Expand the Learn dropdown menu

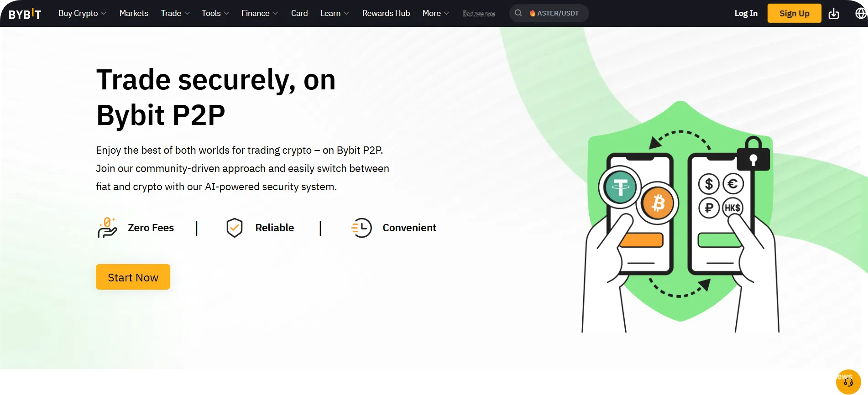tap(335, 13)
